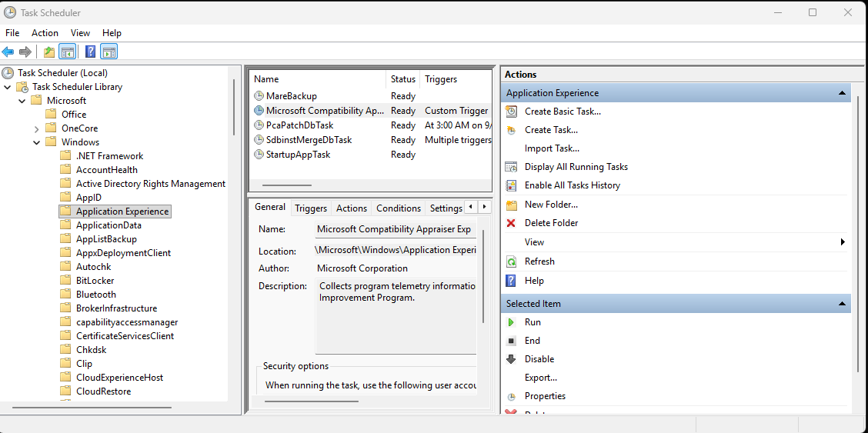
Task: Open the Action menu
Action: pos(45,33)
